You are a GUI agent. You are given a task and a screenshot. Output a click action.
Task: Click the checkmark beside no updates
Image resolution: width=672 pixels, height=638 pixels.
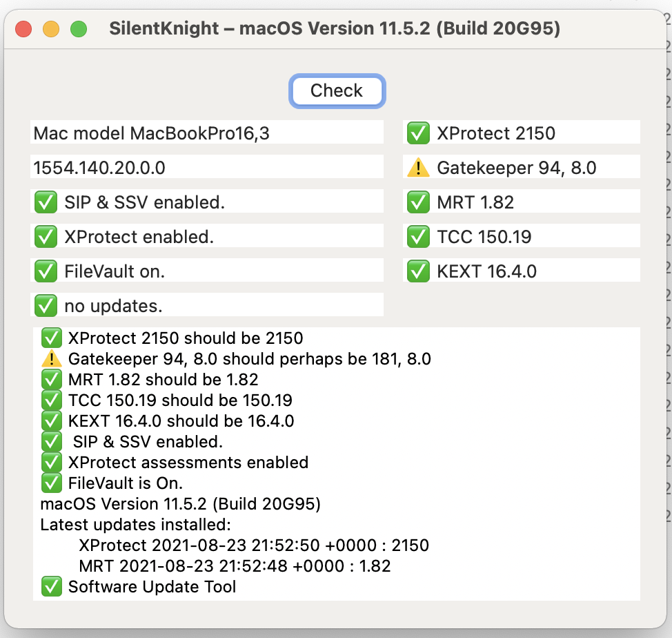coord(46,305)
